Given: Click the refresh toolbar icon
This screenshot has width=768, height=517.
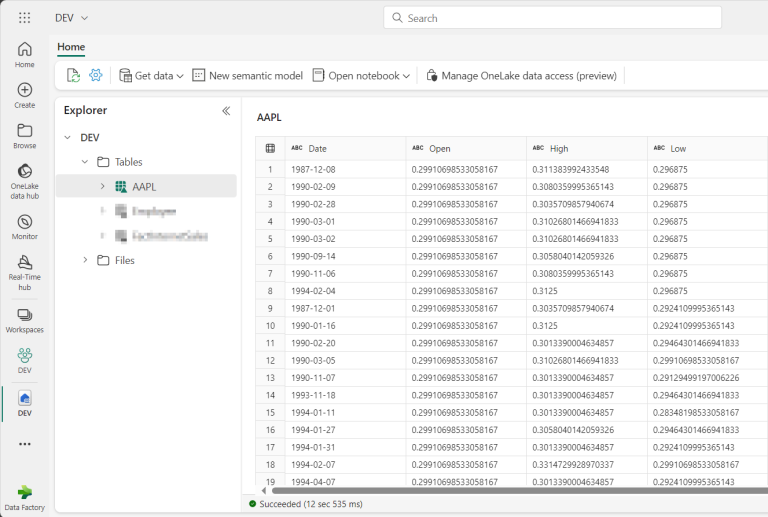Looking at the screenshot, I should pos(73,75).
